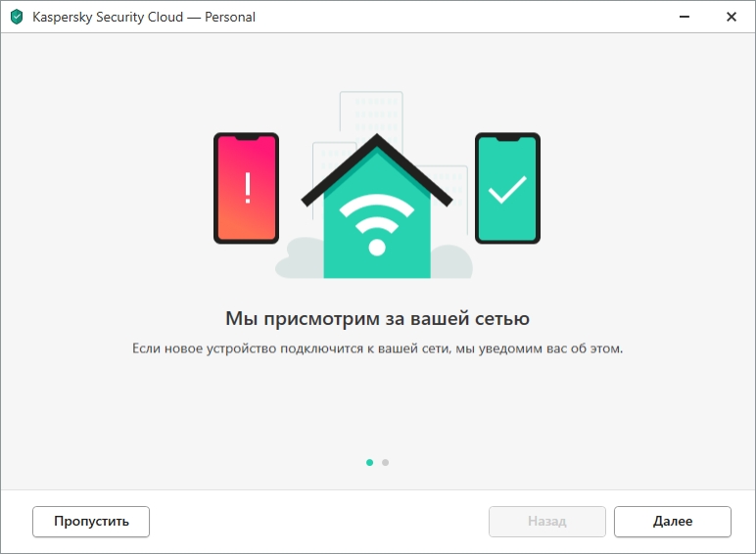
Task: Click the description text about new device notifications
Action: click(x=378, y=348)
